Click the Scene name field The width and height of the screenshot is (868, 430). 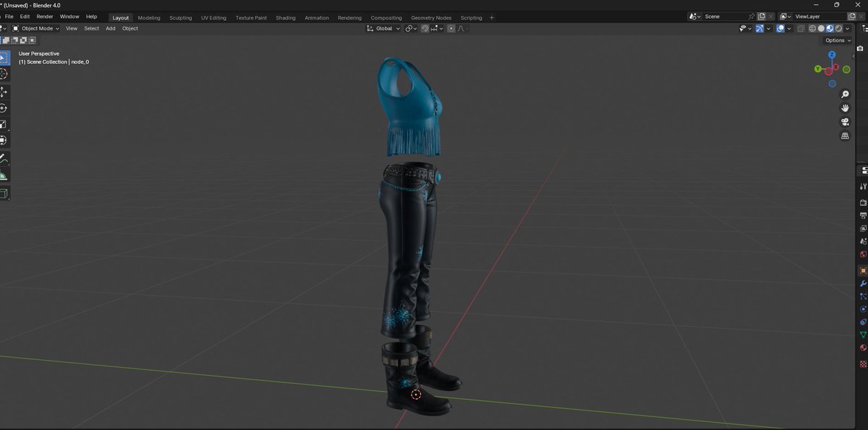[724, 16]
